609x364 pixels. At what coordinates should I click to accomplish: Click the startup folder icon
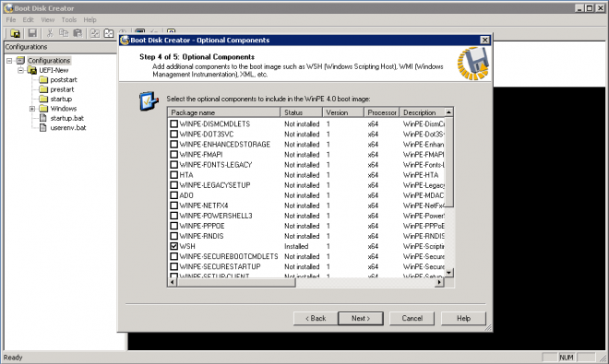tap(43, 99)
